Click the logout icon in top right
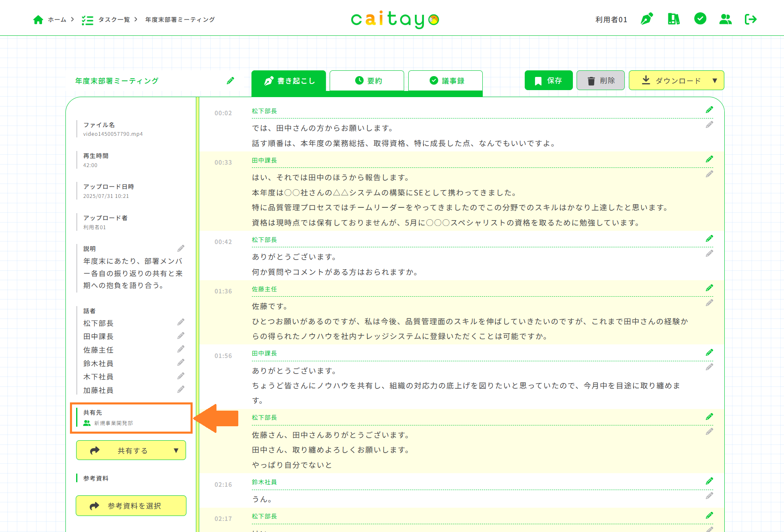This screenshot has width=784, height=532. pos(751,19)
